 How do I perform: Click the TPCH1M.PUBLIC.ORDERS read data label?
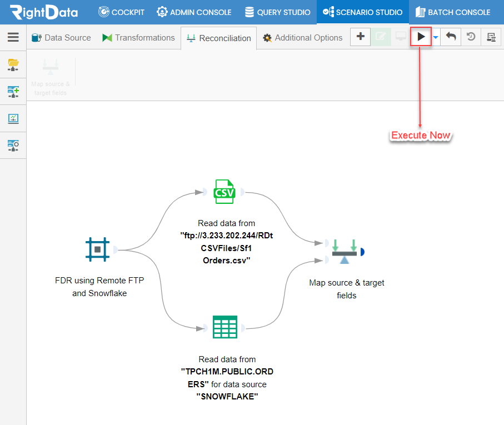pyautogui.click(x=227, y=378)
